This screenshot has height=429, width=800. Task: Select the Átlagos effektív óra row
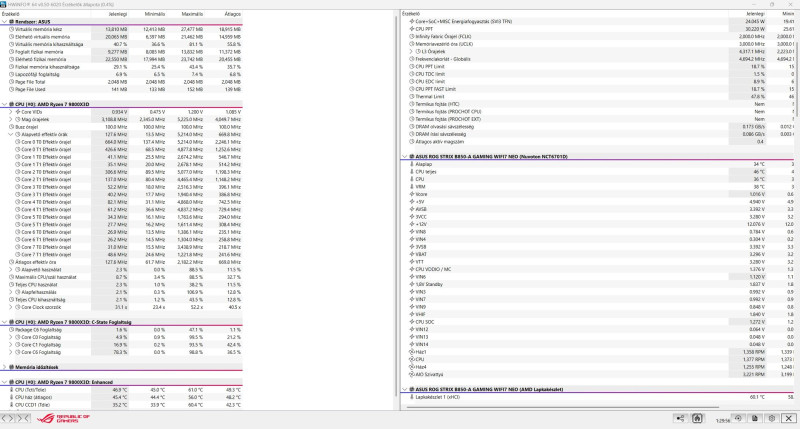coord(121,262)
